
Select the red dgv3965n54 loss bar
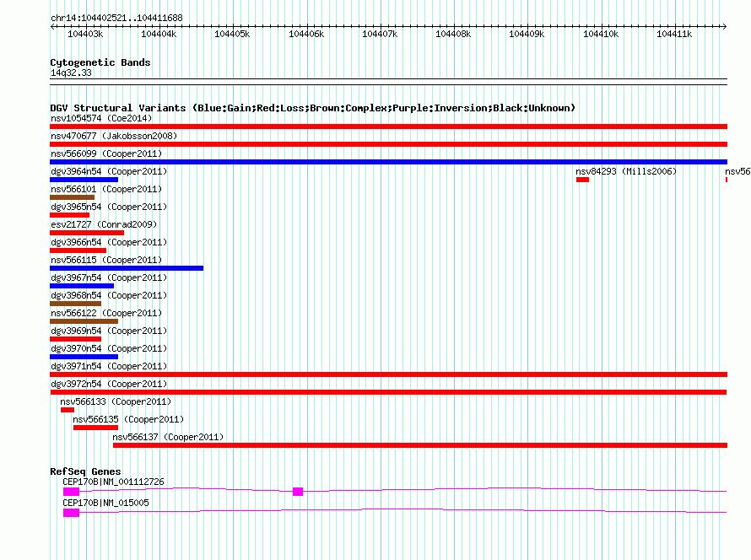69,215
